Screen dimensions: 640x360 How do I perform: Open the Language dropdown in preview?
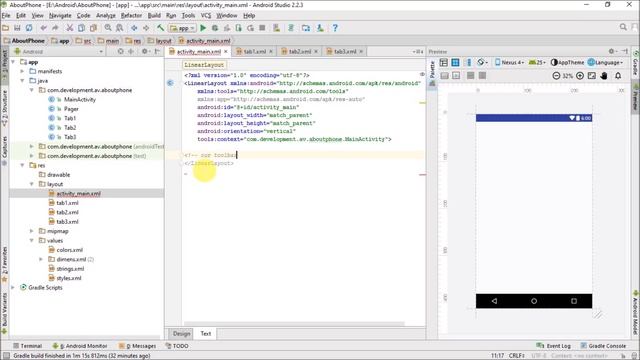606,62
